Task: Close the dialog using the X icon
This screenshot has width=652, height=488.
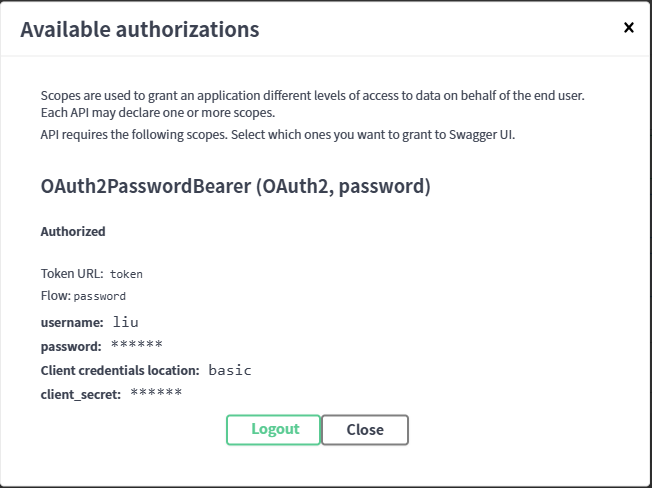Action: 629,28
